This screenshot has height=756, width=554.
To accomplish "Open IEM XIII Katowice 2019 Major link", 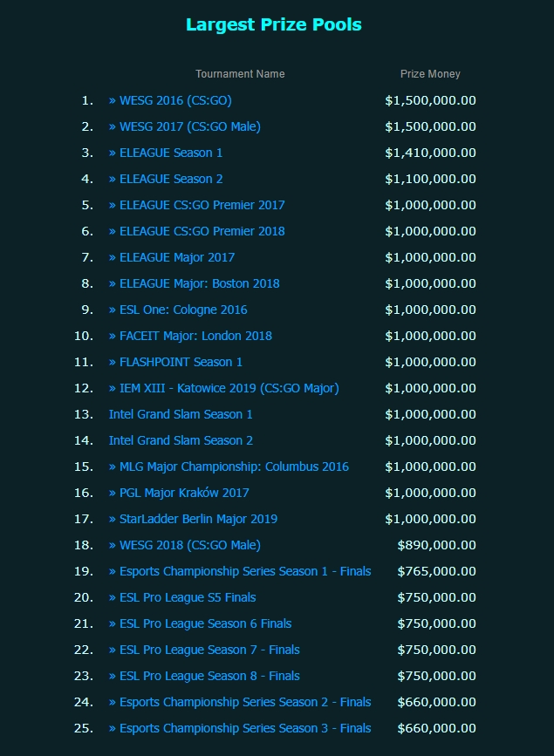I will 223,388.
